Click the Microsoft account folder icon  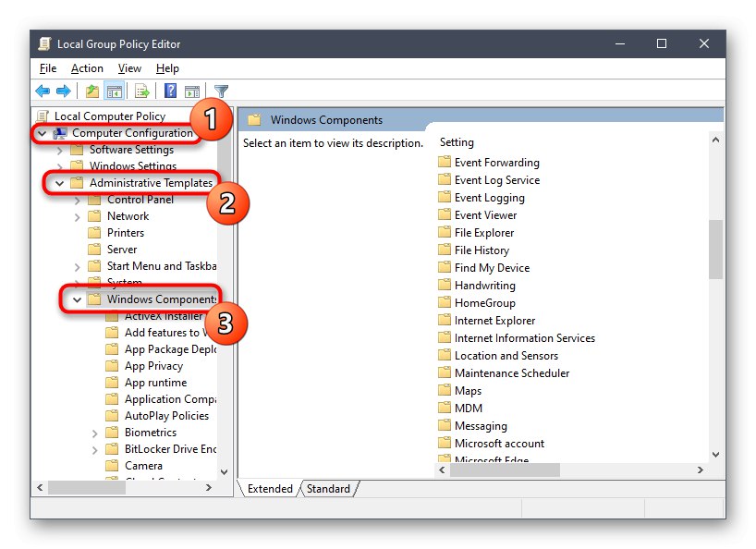[445, 443]
